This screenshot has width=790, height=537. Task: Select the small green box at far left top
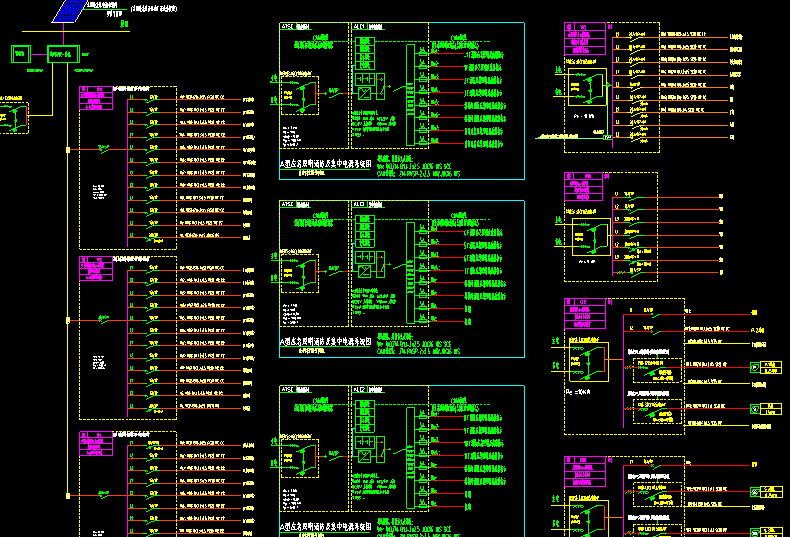click(x=19, y=53)
